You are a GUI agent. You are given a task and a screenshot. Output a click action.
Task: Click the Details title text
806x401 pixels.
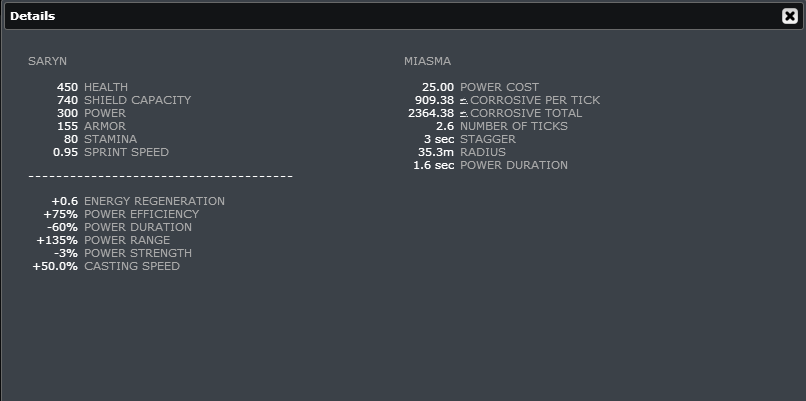point(32,16)
